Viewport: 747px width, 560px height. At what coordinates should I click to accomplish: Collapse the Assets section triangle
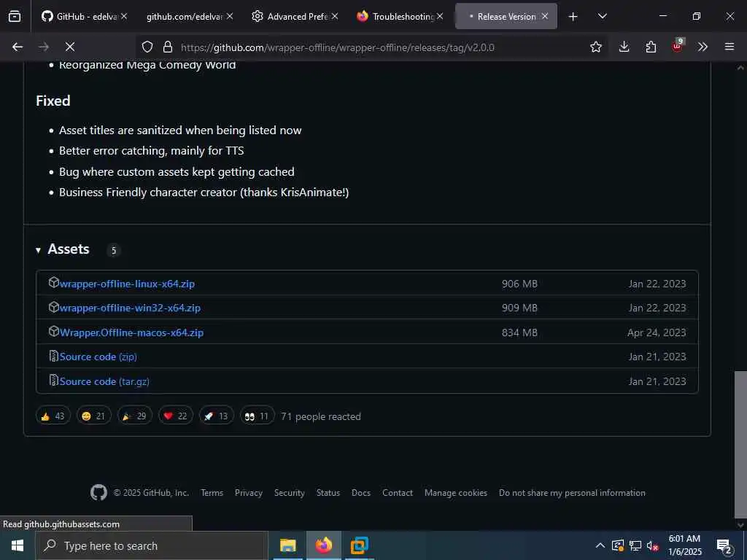[x=38, y=250]
